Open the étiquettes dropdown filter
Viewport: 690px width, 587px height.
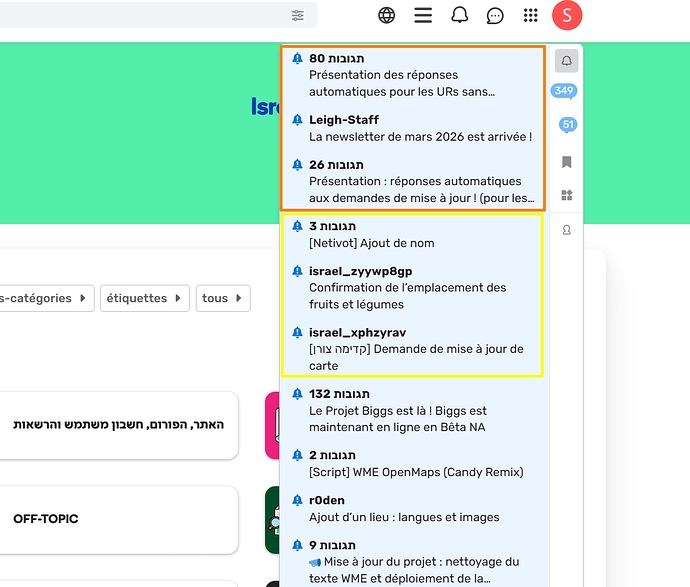tap(145, 298)
